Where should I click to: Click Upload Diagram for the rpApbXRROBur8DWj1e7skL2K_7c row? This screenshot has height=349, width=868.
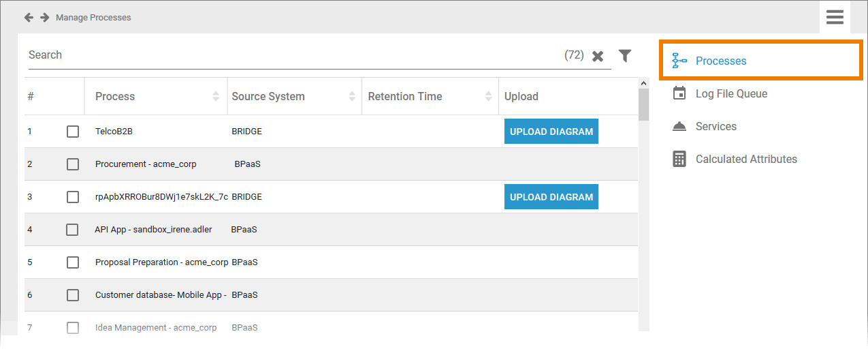tap(551, 197)
